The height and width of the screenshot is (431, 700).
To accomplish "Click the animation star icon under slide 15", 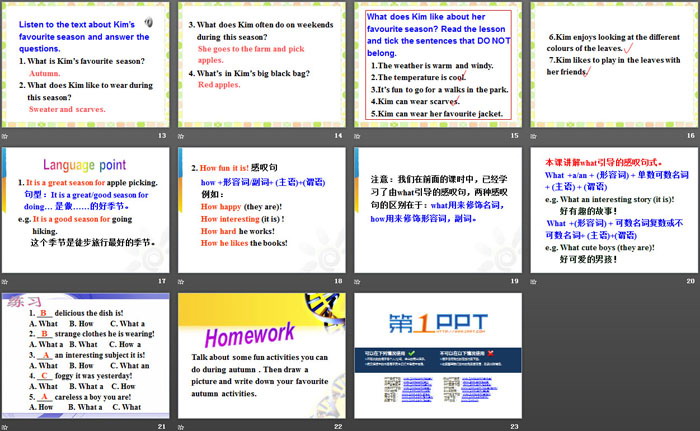I will pos(357,136).
